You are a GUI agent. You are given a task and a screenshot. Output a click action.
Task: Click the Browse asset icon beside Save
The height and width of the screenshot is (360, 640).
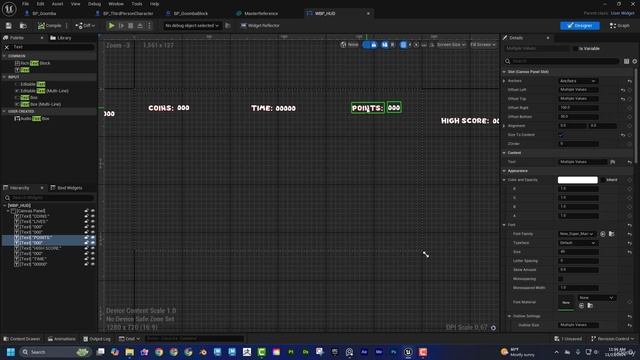(x=23, y=26)
